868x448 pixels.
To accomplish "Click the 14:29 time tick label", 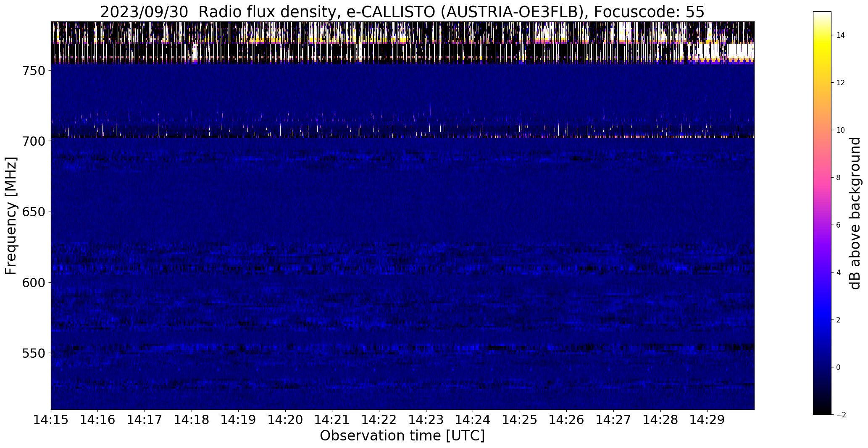I will coord(708,420).
